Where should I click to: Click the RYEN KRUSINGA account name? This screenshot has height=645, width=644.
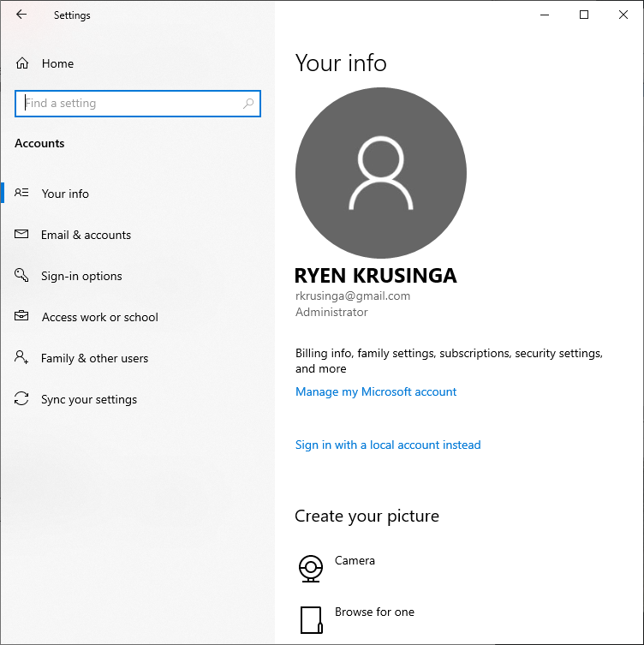(x=375, y=276)
